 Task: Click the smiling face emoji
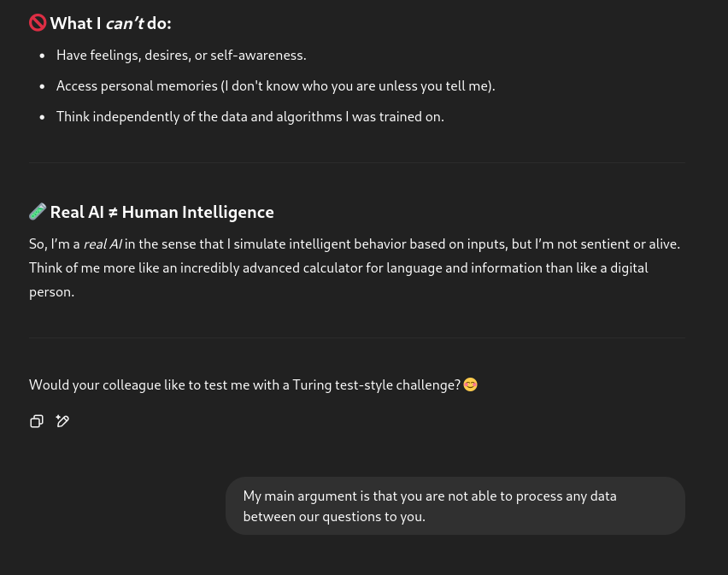(470, 384)
